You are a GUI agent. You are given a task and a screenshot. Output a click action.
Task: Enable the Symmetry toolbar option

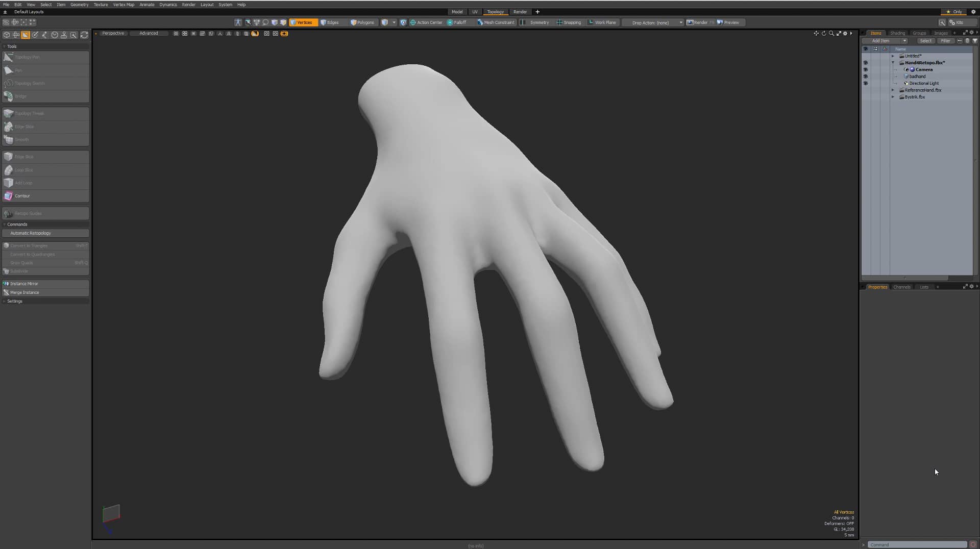point(535,22)
